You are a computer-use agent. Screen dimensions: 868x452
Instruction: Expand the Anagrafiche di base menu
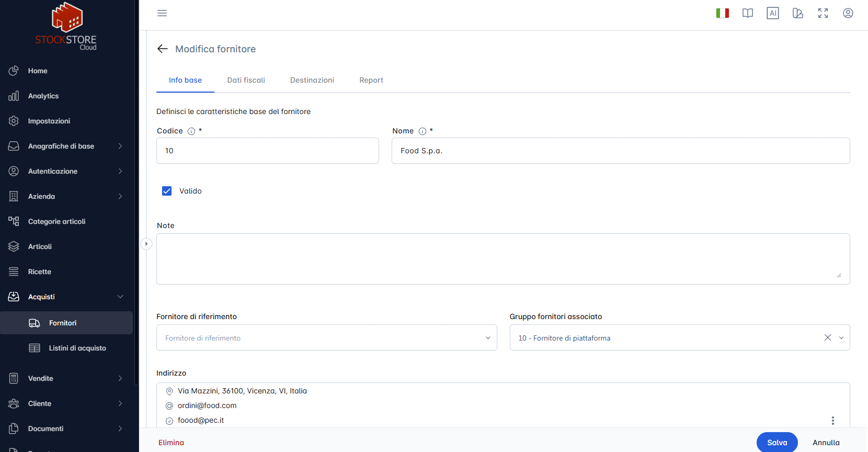pos(66,146)
